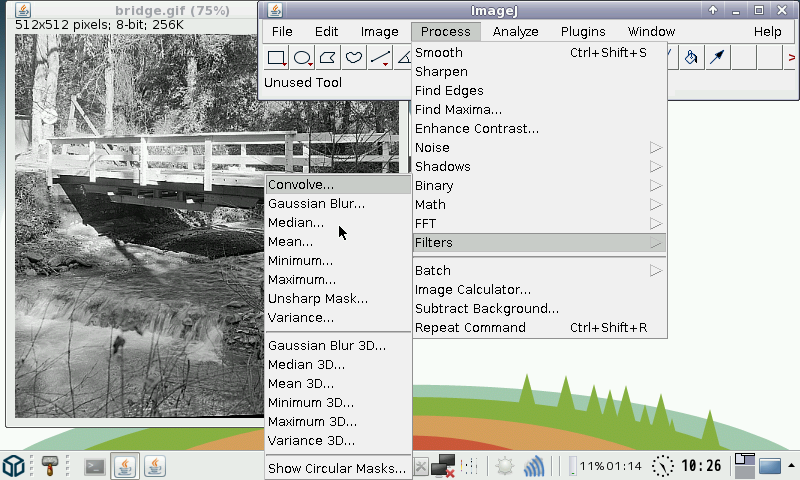Open the Edit menu
The width and height of the screenshot is (800, 480).
(x=327, y=32)
